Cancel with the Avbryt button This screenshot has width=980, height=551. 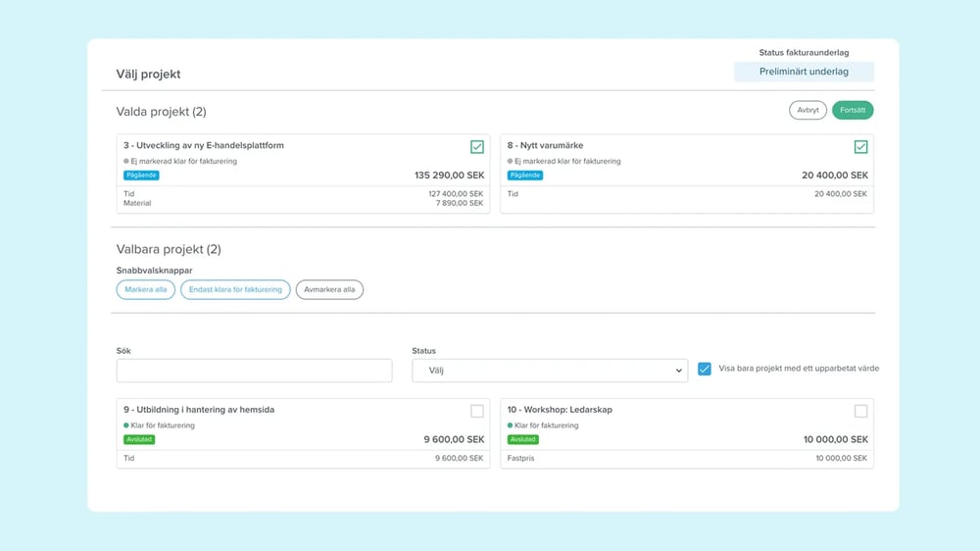(808, 111)
